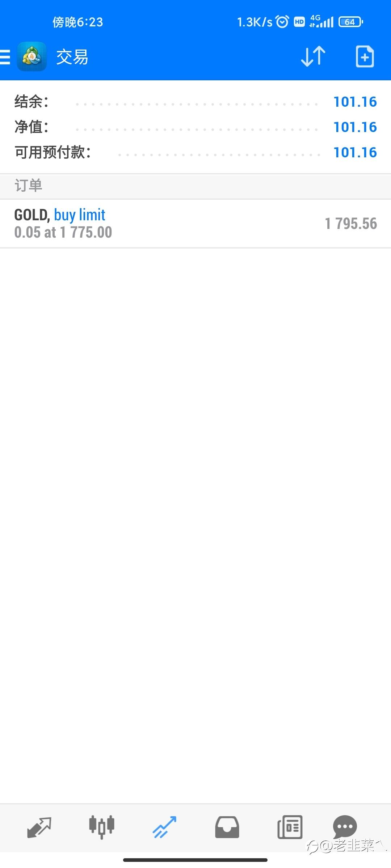
Task: Open the History inbox tray icon
Action: click(227, 827)
